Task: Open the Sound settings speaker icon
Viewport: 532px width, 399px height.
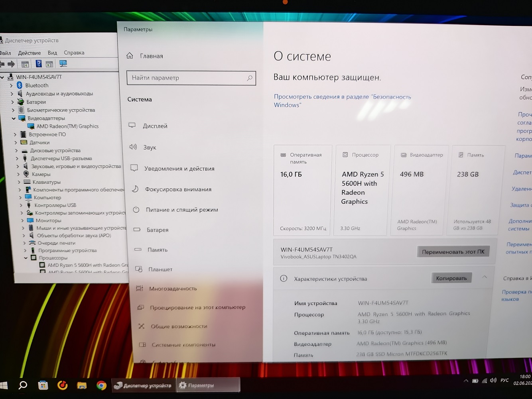Action: (x=133, y=147)
